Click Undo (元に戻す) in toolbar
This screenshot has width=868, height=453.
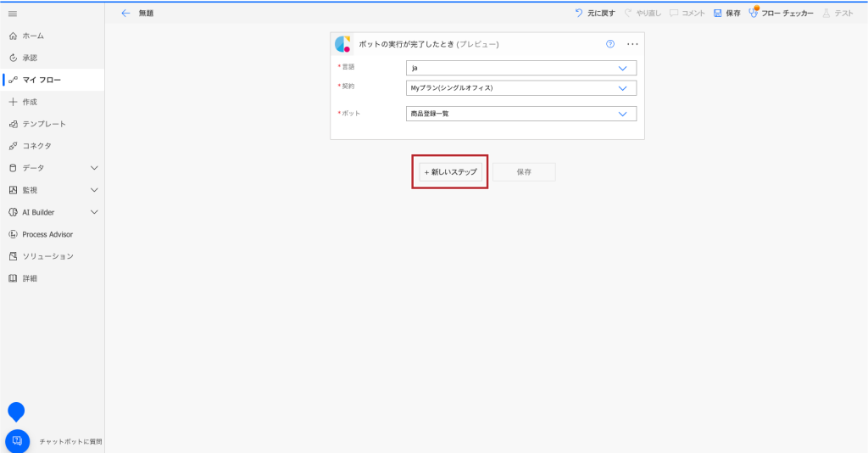click(x=595, y=14)
